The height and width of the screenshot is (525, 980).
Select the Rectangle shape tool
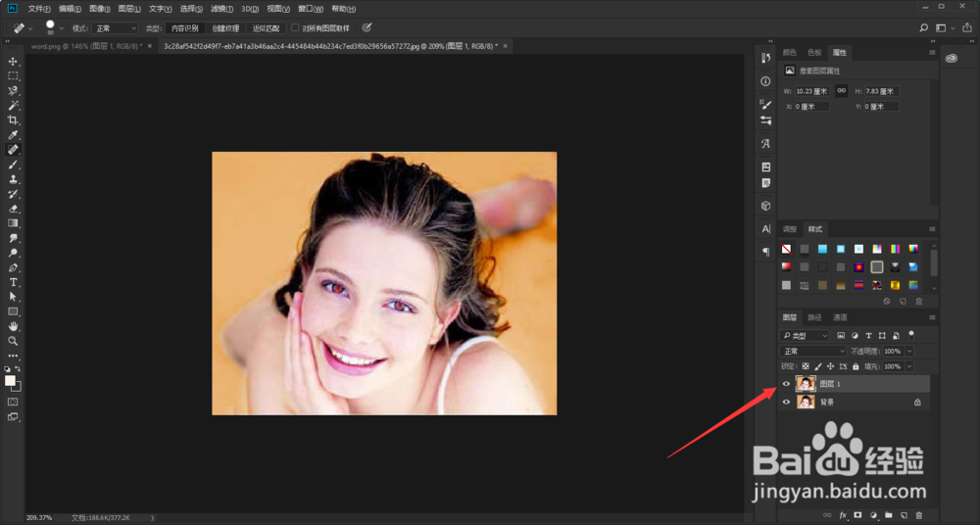pos(13,311)
